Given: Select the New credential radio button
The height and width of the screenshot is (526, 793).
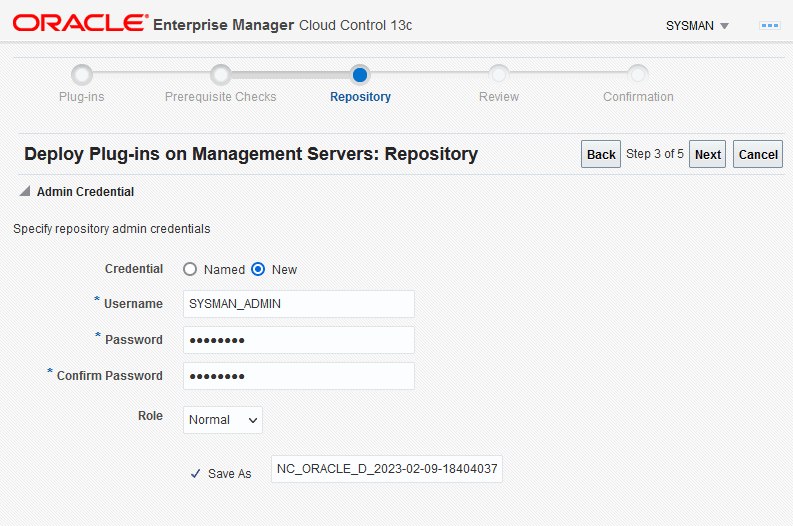Looking at the screenshot, I should pyautogui.click(x=258, y=269).
